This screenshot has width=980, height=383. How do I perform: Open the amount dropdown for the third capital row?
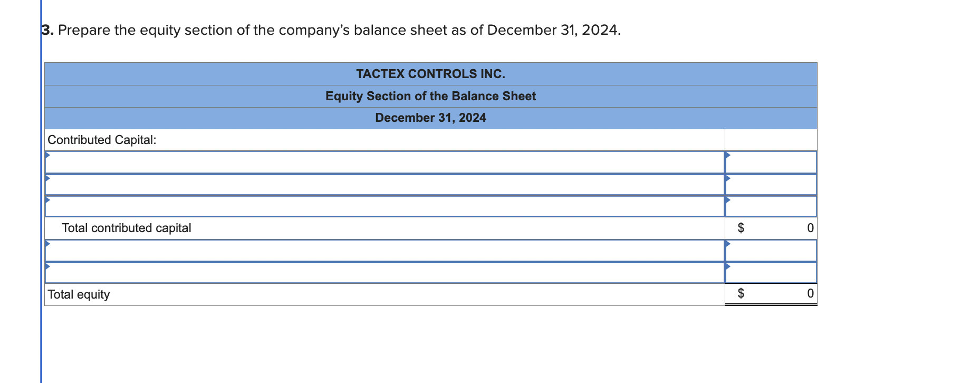point(727,201)
